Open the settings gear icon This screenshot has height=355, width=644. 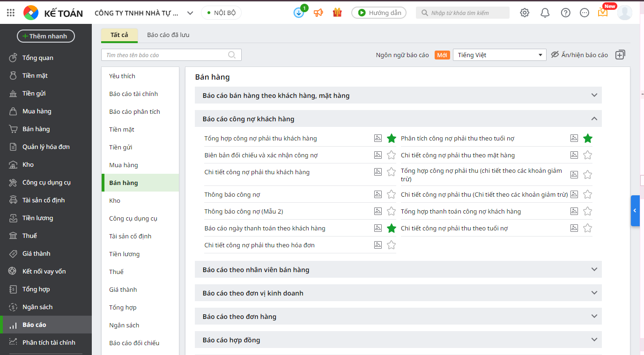(525, 13)
